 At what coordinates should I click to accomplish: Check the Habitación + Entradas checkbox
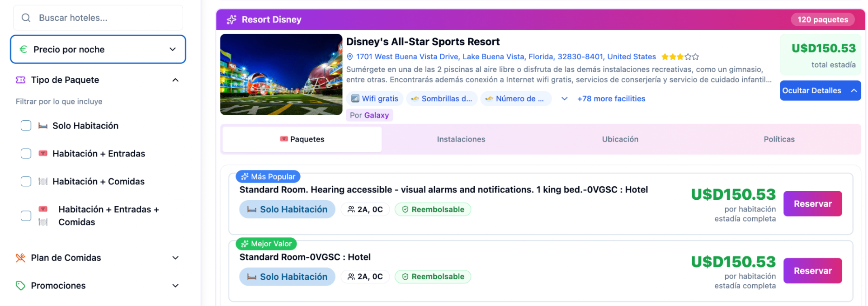coord(26,154)
